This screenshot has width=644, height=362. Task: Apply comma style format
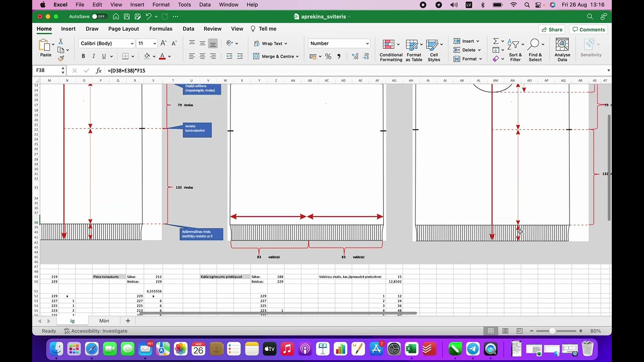tap(339, 56)
